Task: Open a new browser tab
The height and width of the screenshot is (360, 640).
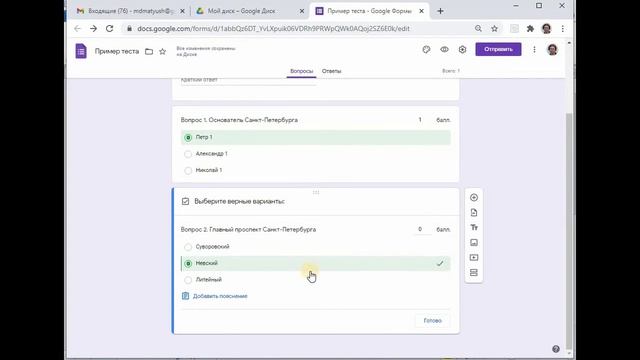Action: 440,11
